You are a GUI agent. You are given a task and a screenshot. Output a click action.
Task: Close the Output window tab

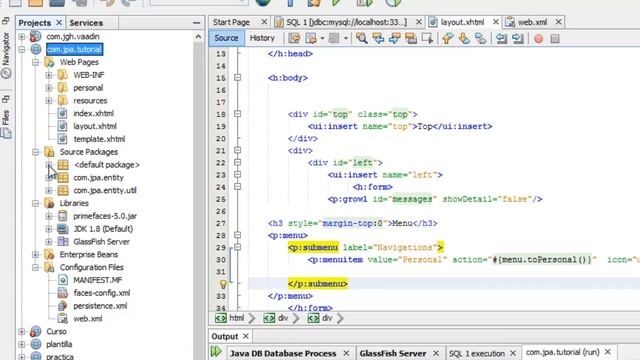point(245,336)
